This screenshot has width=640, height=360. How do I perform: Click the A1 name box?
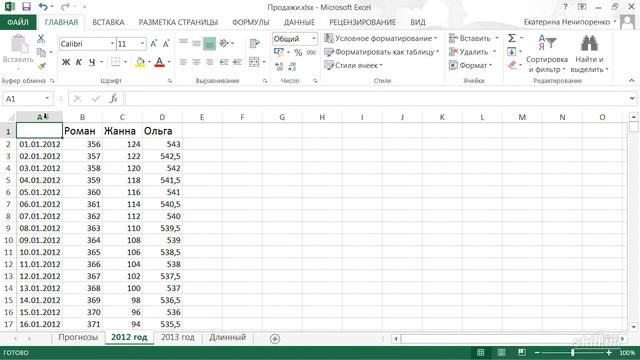[27, 99]
